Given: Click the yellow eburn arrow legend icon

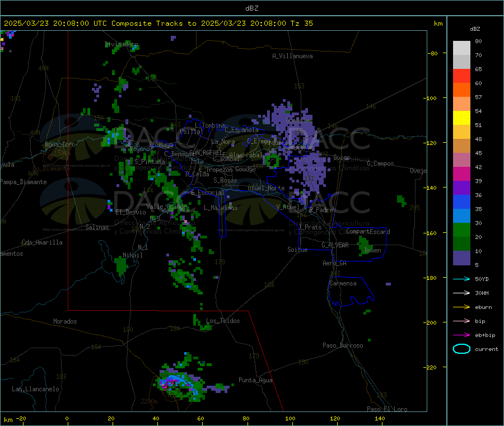Looking at the screenshot, I should (461, 307).
